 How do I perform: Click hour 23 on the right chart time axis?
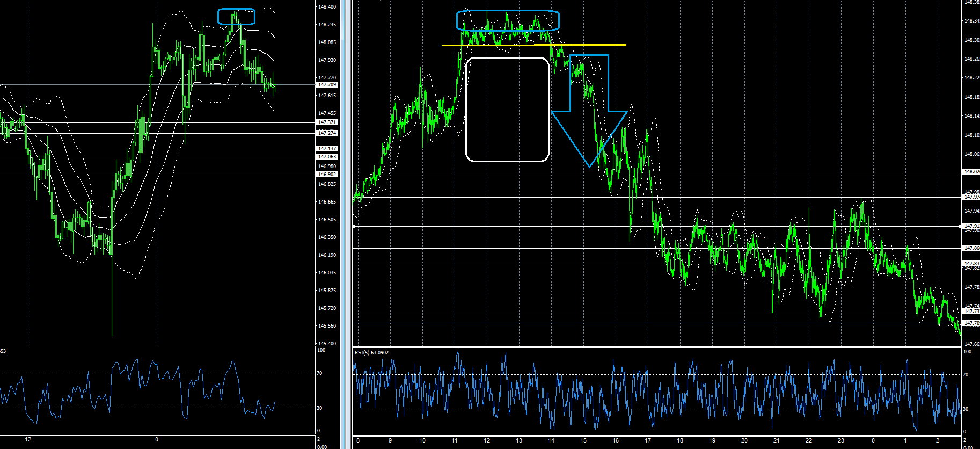(x=841, y=440)
